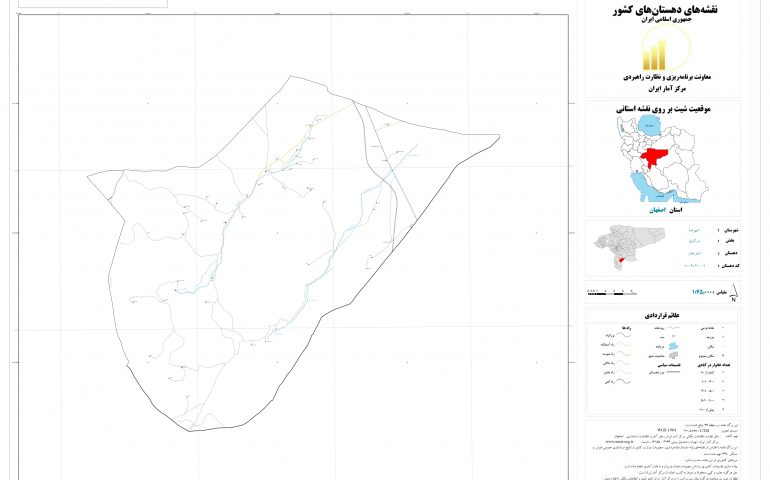Click the north arrow compass symbol
Image resolution: width=770 pixels, height=480 pixels.
pos(734,292)
